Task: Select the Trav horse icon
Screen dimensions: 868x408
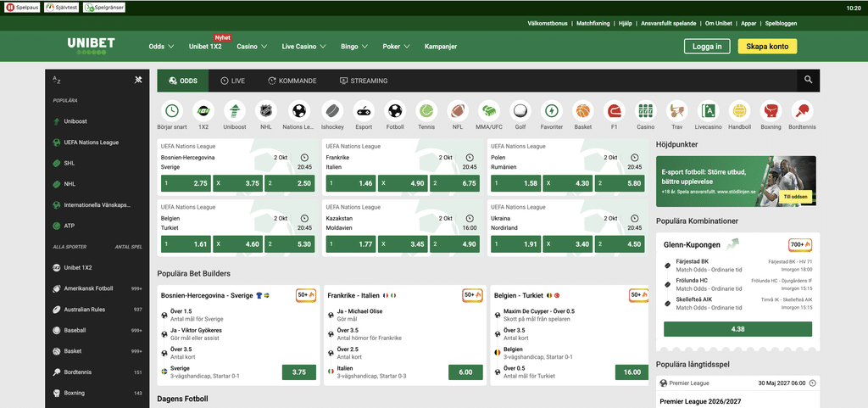Action: tap(676, 111)
